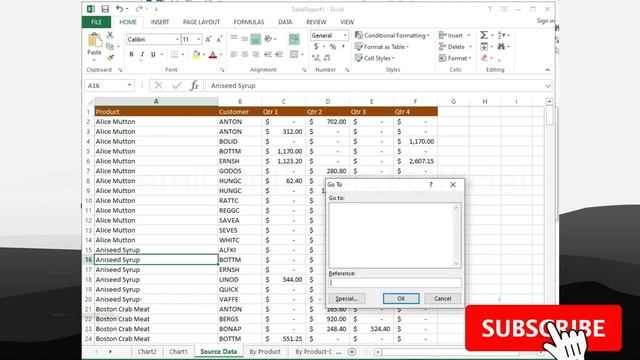Toggle Underline formatting
Image resolution: width=640 pixels, height=360 pixels.
(153, 54)
